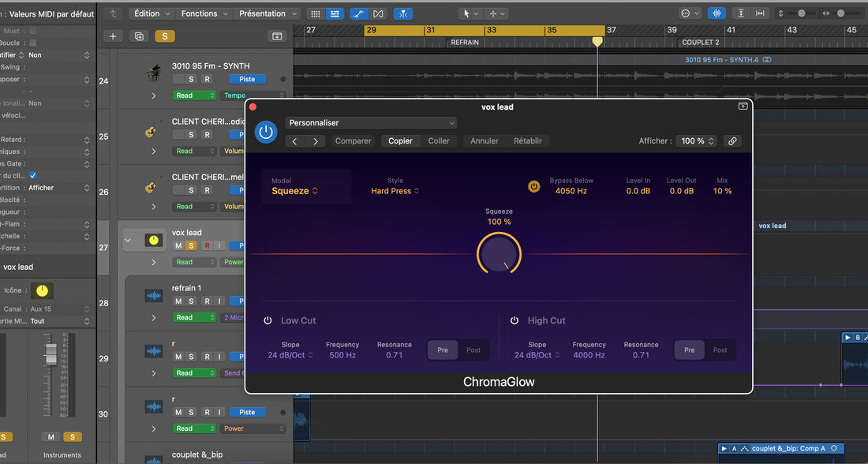868x464 pixels.
Task: Click the Comparer button
Action: pos(353,140)
